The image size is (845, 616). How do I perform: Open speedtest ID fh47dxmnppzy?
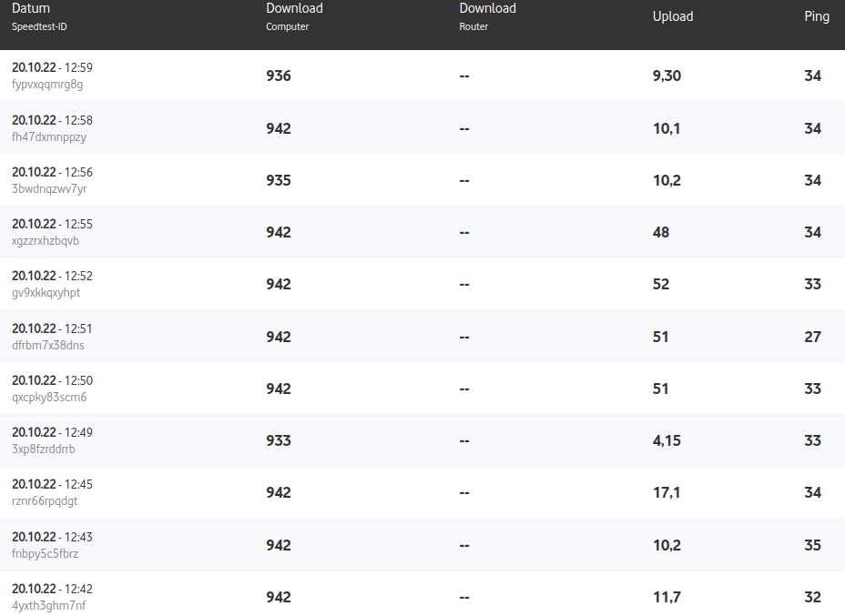pos(49,137)
